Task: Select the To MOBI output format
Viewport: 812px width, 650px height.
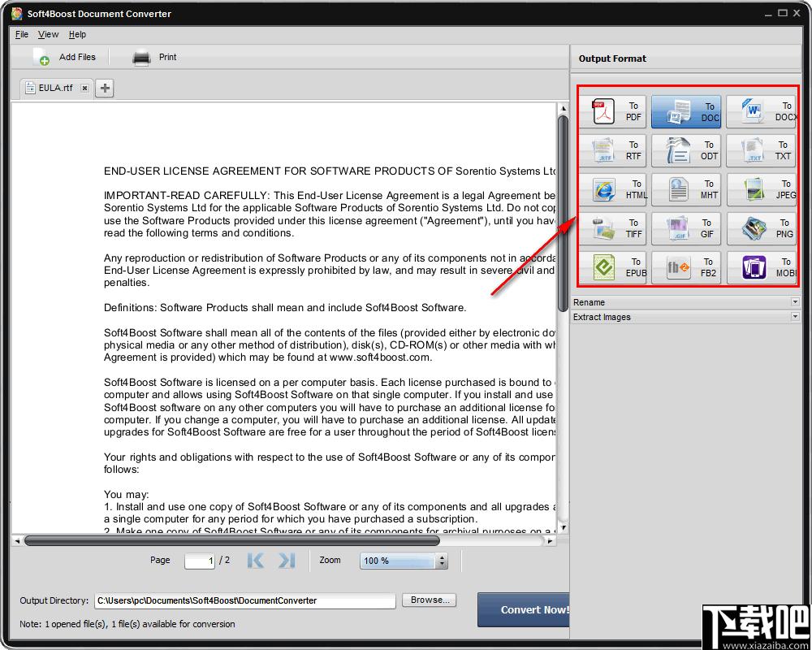Action: [x=762, y=267]
